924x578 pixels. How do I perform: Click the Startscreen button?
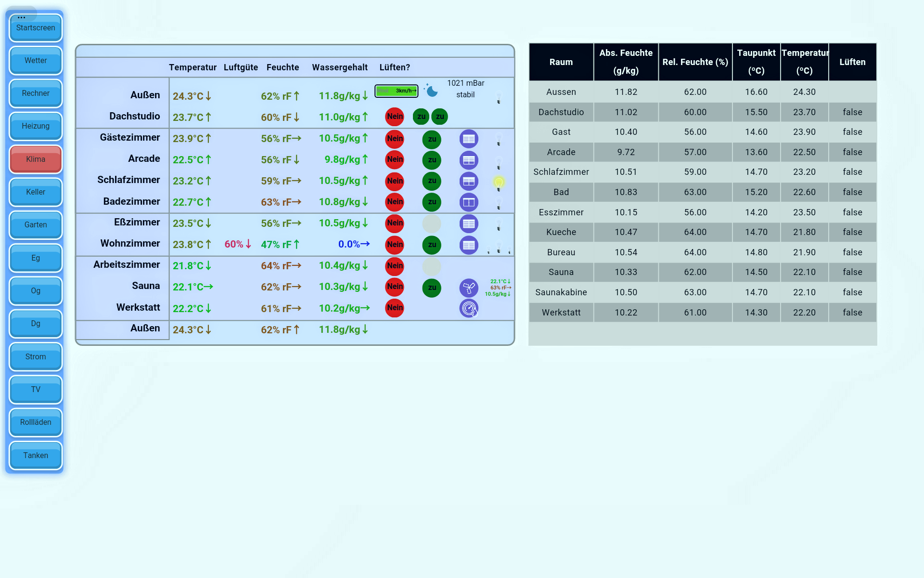tap(36, 28)
